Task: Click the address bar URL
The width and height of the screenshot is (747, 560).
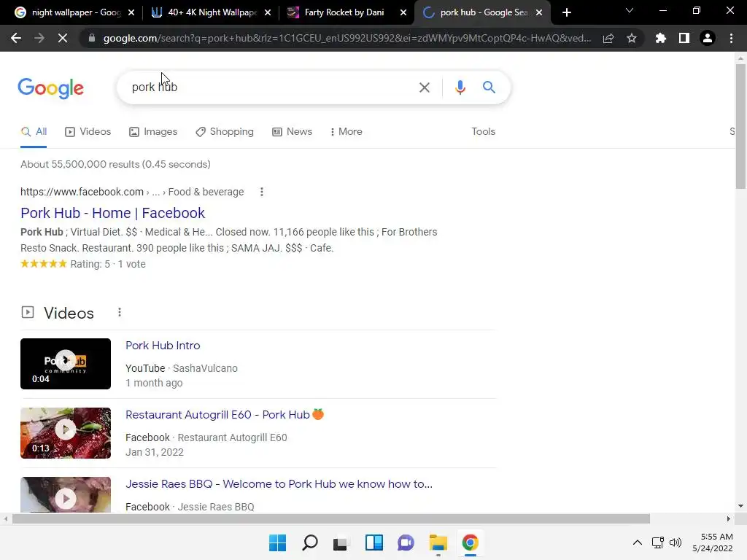Action: pyautogui.click(x=347, y=39)
